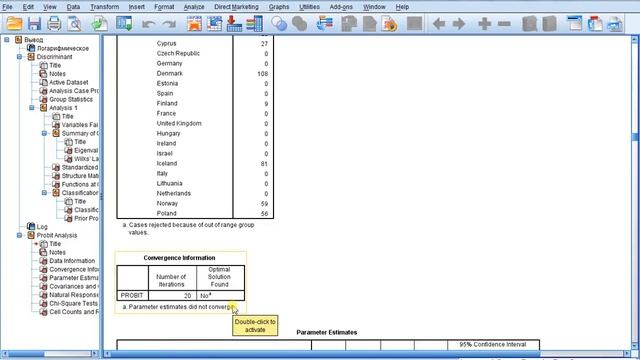640x360 pixels.
Task: Open the Analyze menu
Action: coord(194,7)
